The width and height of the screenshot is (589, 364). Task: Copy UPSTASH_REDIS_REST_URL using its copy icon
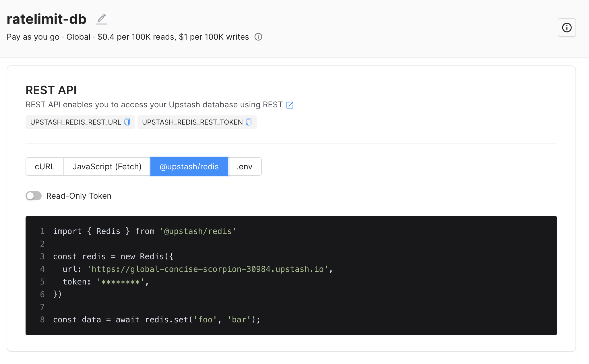[x=127, y=122]
